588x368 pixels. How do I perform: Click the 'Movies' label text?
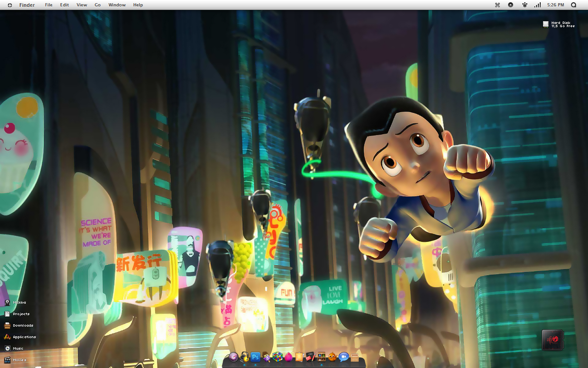click(x=19, y=360)
